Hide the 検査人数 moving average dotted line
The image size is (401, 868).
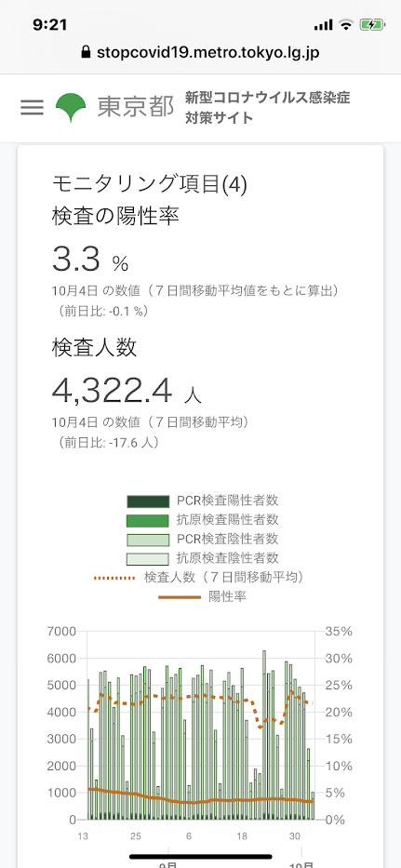[x=199, y=577]
